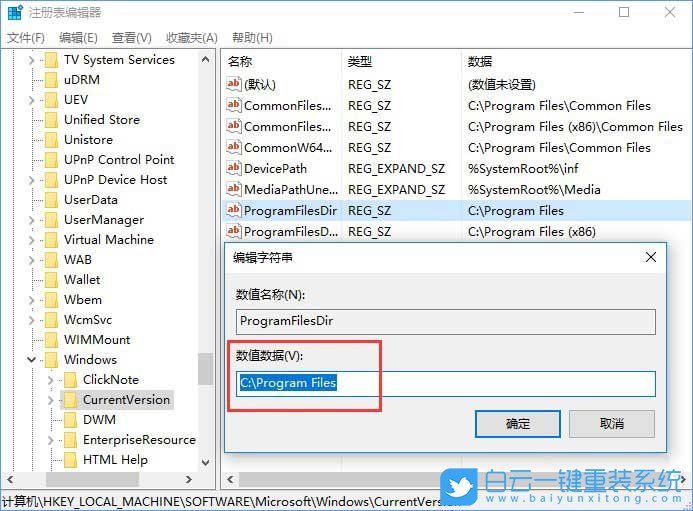Expand the ClickNote key

click(50, 380)
